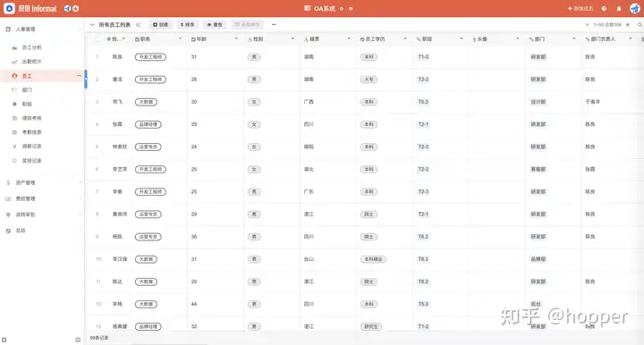The height and width of the screenshot is (345, 644).
Task: Open the 姓名 column dropdown arrow
Action: pyautogui.click(x=123, y=39)
